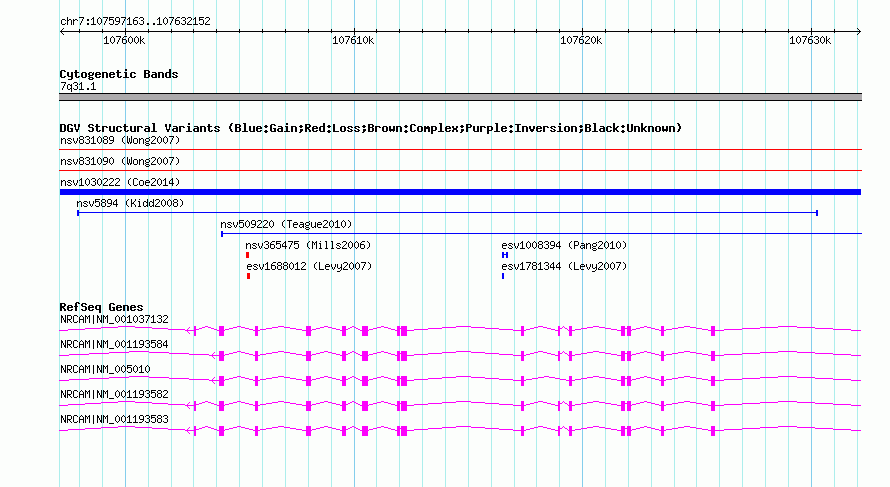Open transcript NRCAM|NM_001193583 label
This screenshot has width=890, height=487.
point(114,419)
